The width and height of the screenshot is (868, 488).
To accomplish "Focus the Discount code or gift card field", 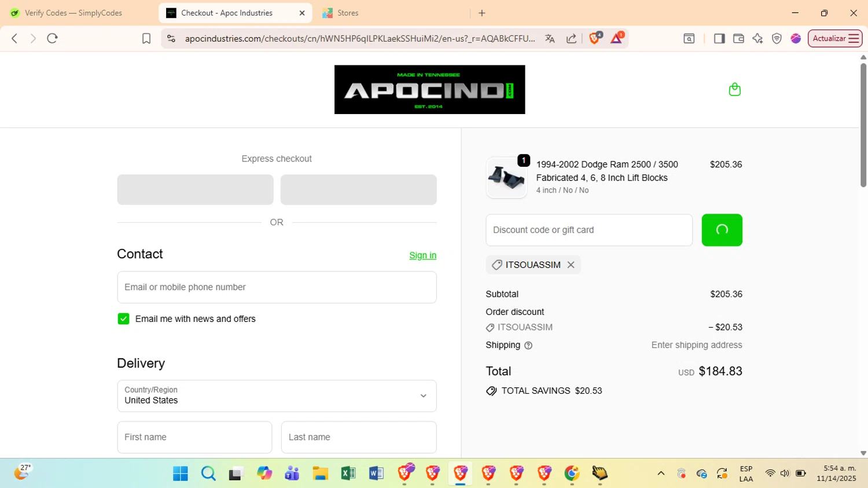I will [589, 230].
